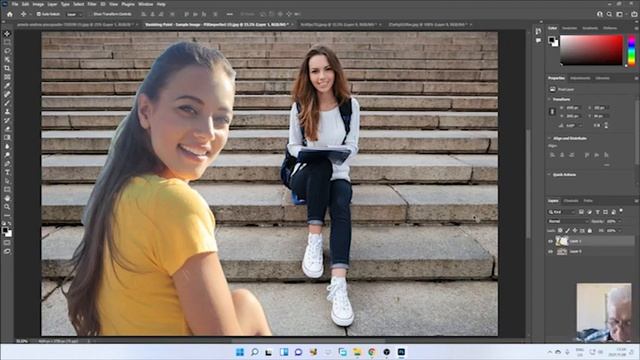Open the Normal blend mode dropdown
This screenshot has width=640, height=360.
pyautogui.click(x=568, y=221)
